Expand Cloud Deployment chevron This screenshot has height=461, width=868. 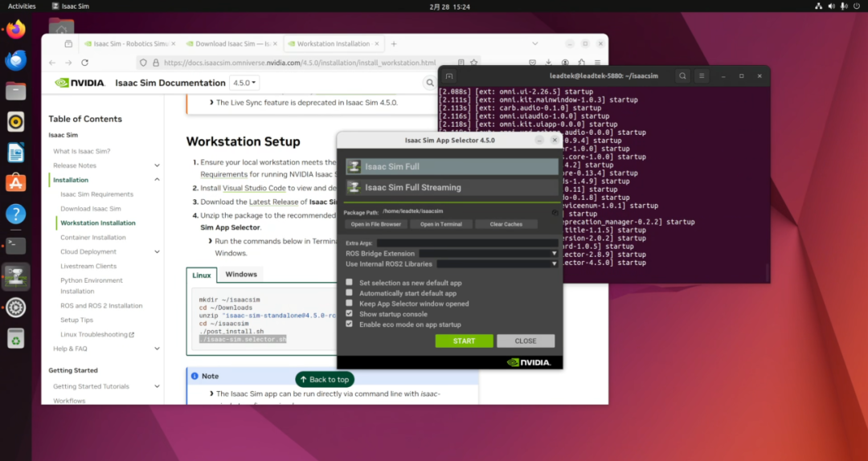[157, 252]
